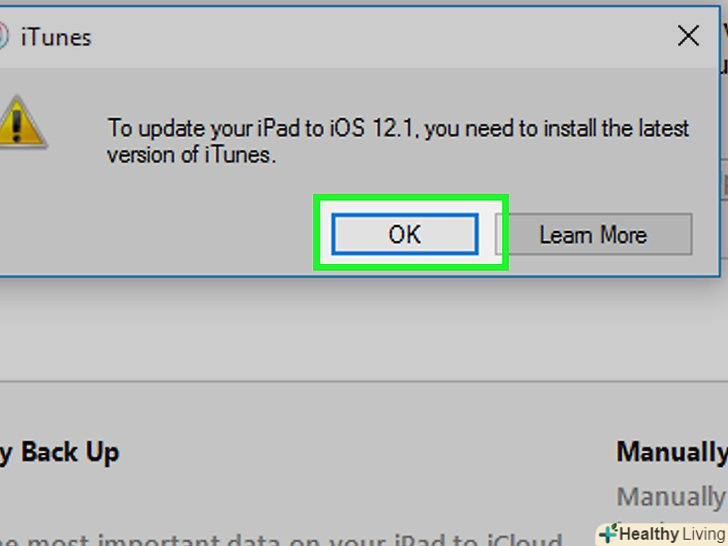Image resolution: width=728 pixels, height=546 pixels.
Task: Click the empty title bar area beside iTunes
Action: tap(381, 37)
